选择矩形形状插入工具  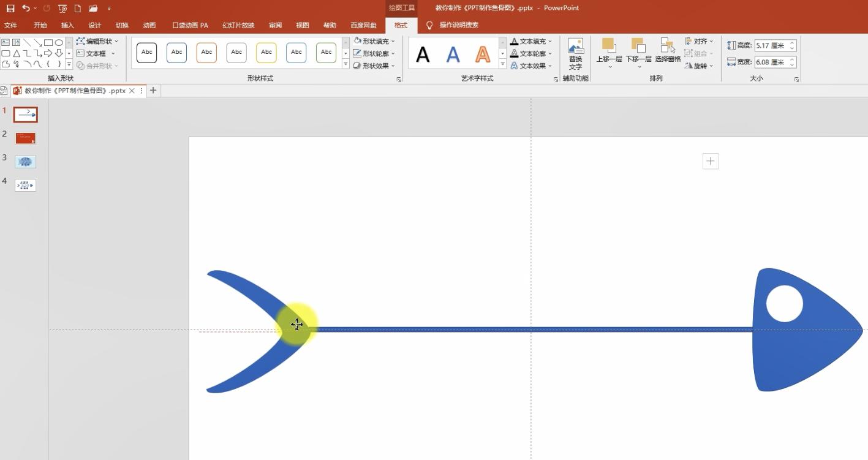click(x=49, y=43)
